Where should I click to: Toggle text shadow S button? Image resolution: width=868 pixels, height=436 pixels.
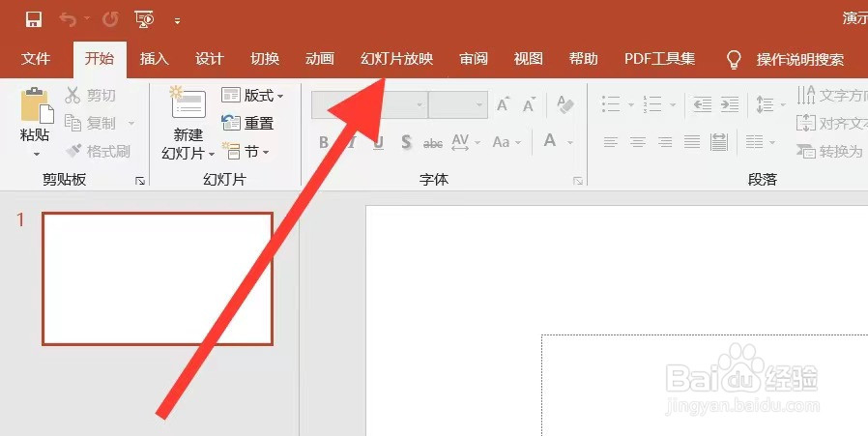click(406, 142)
